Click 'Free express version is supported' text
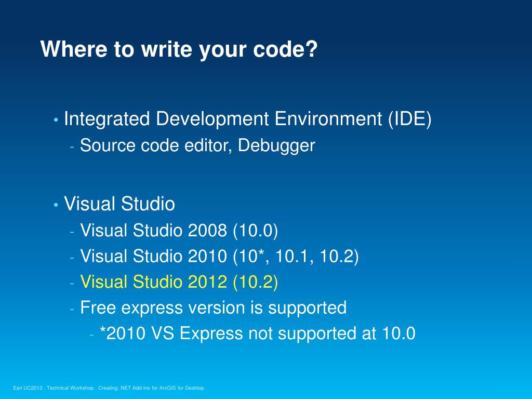Screen dimensions: 532x399 click(x=214, y=308)
